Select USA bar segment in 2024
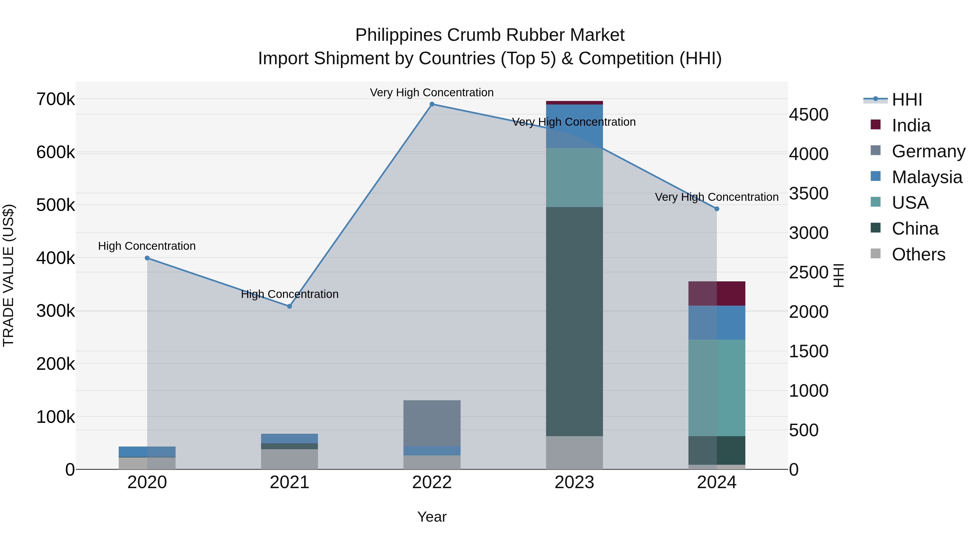The height and width of the screenshot is (551, 980). tap(717, 388)
